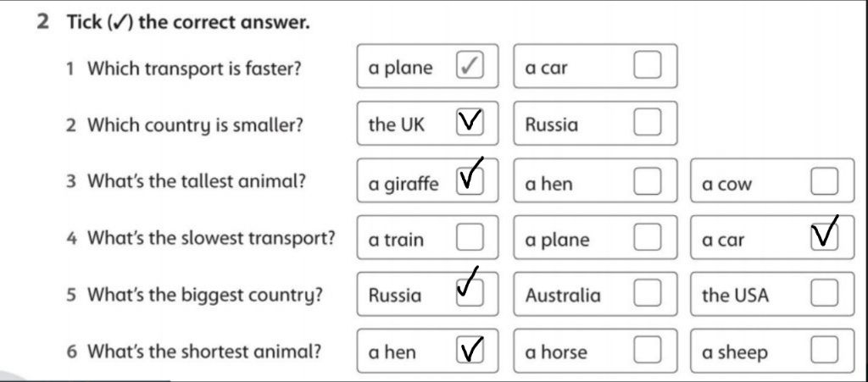Tick 'a plane' checkbox for slowest transport

pyautogui.click(x=647, y=238)
